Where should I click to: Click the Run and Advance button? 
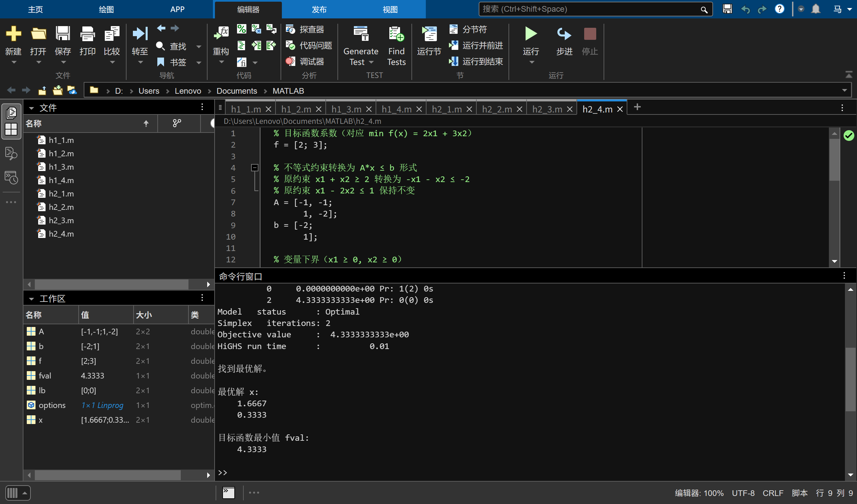(x=476, y=45)
